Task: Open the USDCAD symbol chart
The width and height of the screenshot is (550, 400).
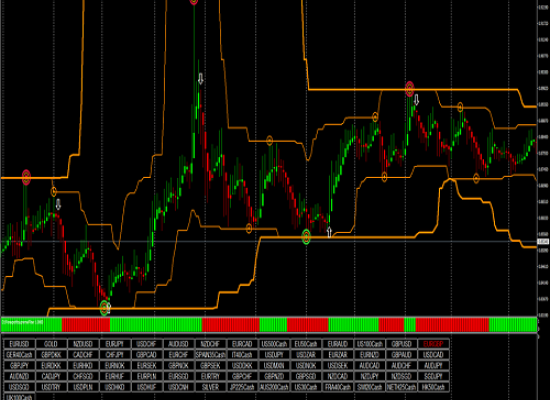Action: click(433, 355)
